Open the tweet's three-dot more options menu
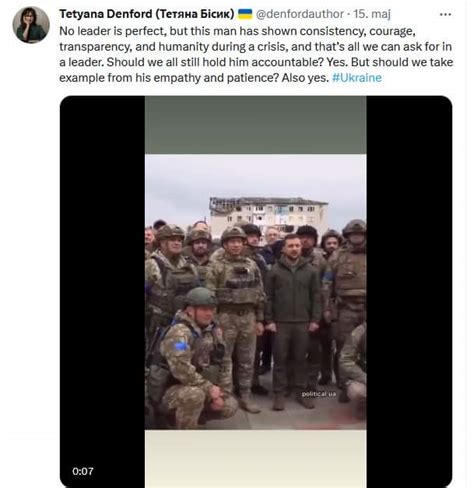The height and width of the screenshot is (488, 474). click(445, 14)
